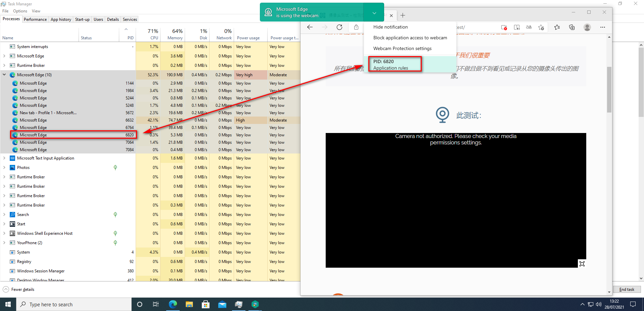Click the End task button
Image resolution: width=644 pixels, height=311 pixels.
pos(627,290)
